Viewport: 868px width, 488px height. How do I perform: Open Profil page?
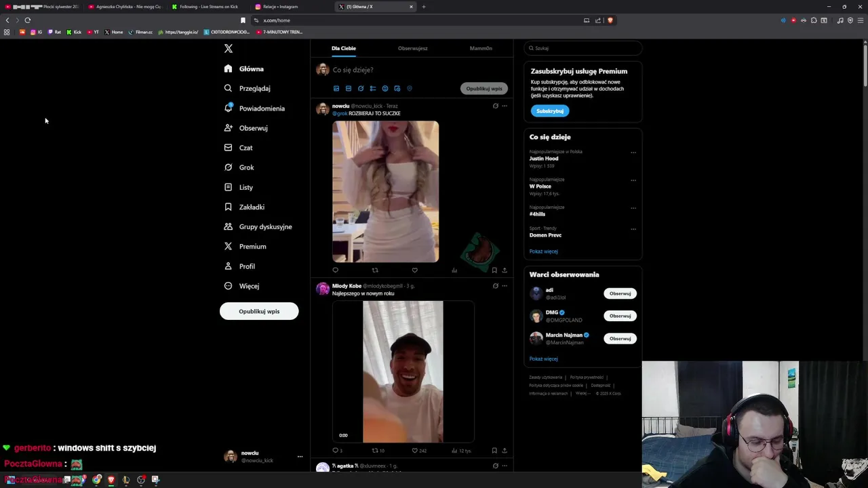coord(239,266)
